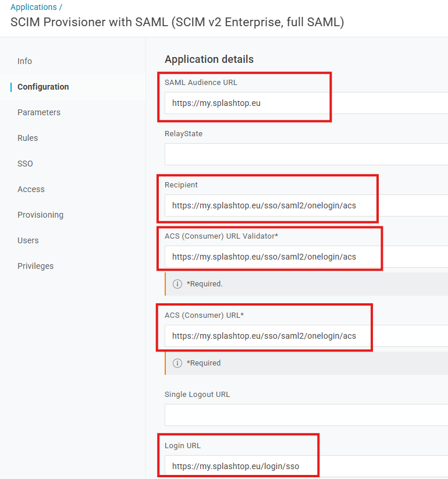This screenshot has width=448, height=479.
Task: Click the info icon beside '*Required.'
Action: (x=177, y=284)
